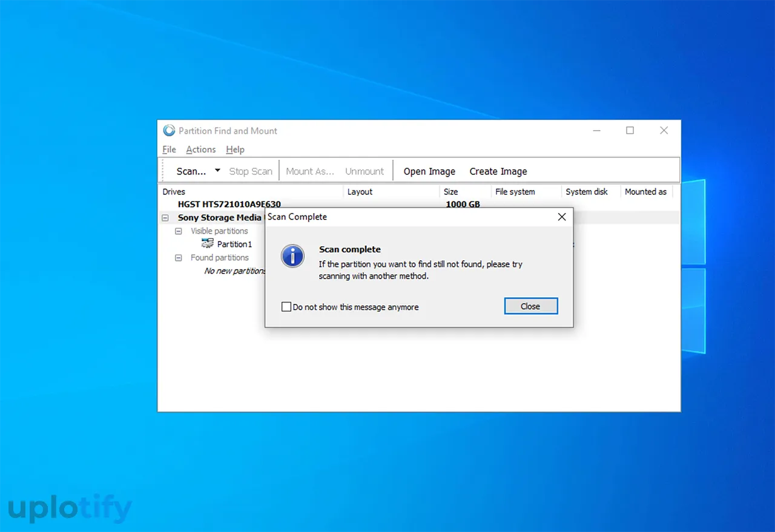This screenshot has width=775, height=532.
Task: Click the Partition Find and Mount app icon
Action: click(169, 131)
